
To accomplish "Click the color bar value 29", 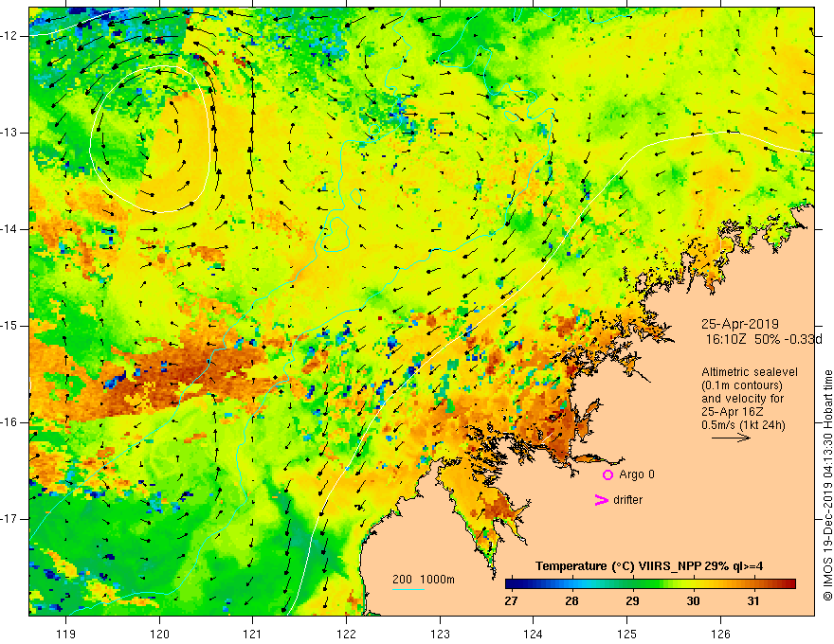I will tap(632, 601).
